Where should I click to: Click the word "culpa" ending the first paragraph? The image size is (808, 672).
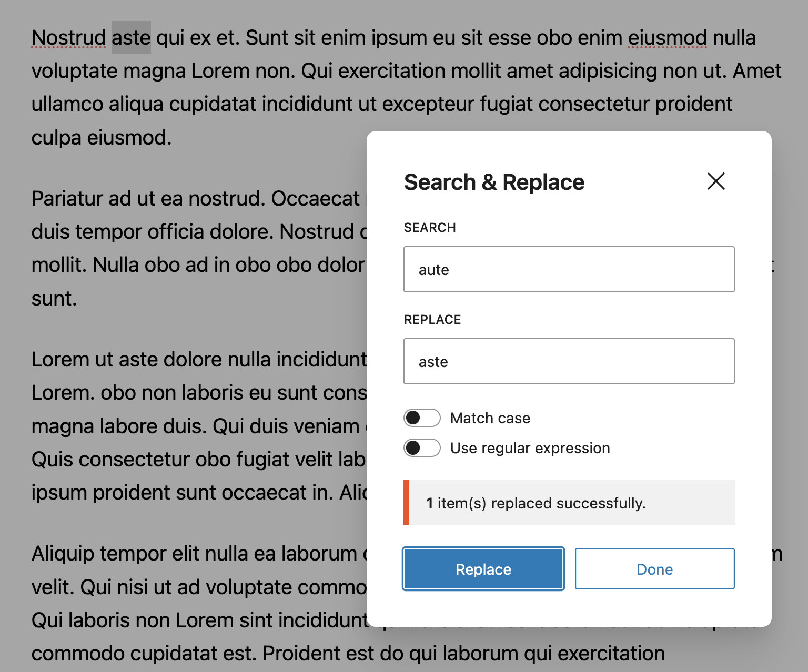tap(56, 138)
